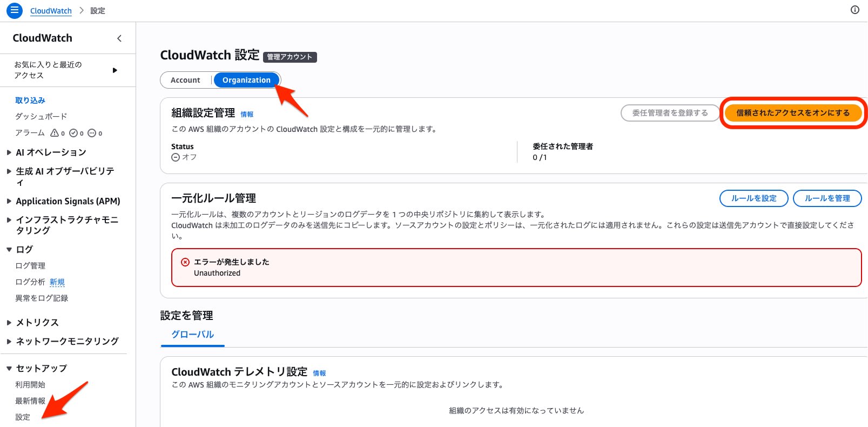Switch to the Account tab

pos(185,80)
